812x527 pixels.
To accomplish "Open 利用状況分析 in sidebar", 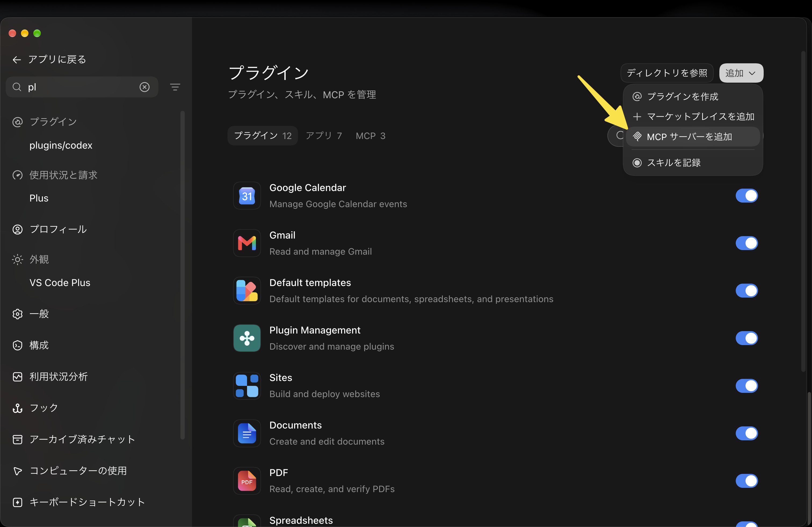I will [x=50, y=376].
